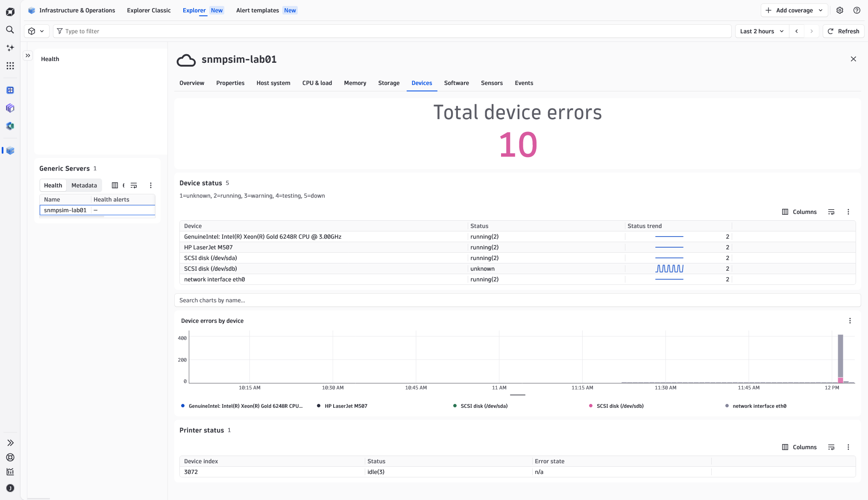868x500 pixels.
Task: Open Device errors by device chart menu
Action: [850, 321]
